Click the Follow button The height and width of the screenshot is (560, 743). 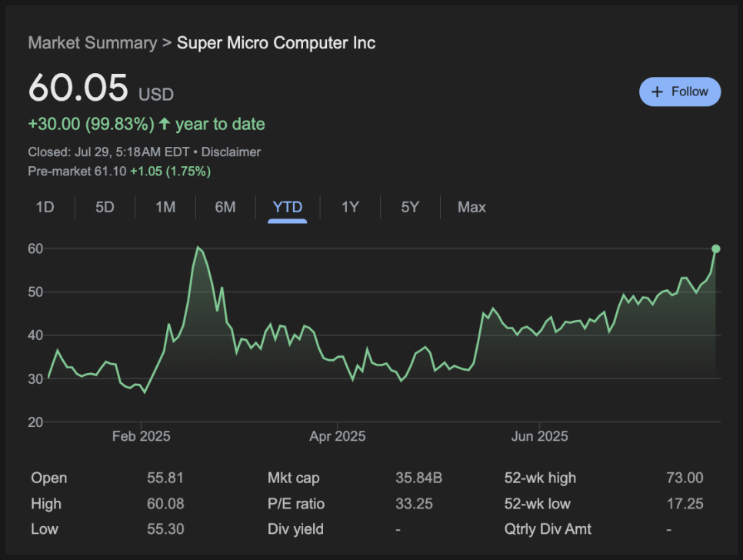coord(679,92)
